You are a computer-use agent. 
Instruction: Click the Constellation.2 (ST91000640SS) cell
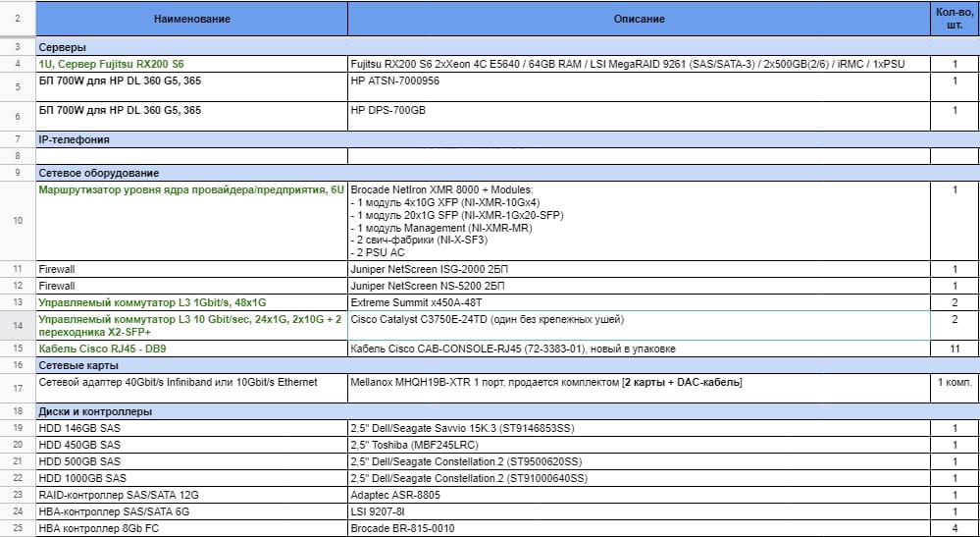pos(639,479)
